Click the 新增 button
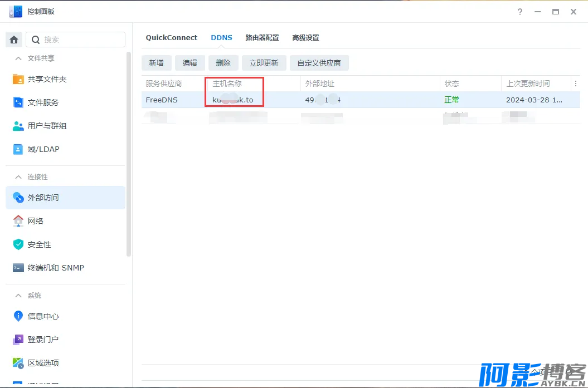 click(x=157, y=63)
